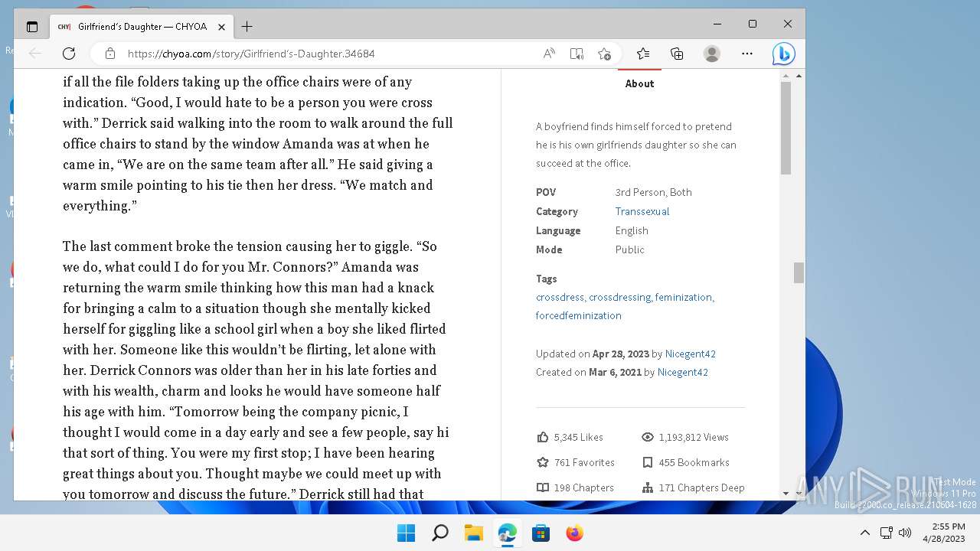Switch to the About tab
Image resolution: width=980 pixels, height=551 pixels.
click(639, 83)
